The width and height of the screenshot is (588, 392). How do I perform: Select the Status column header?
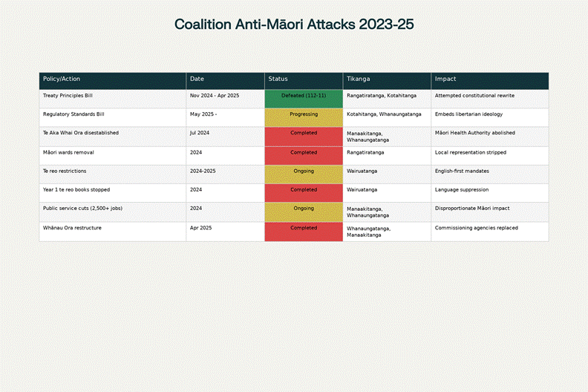(304, 79)
